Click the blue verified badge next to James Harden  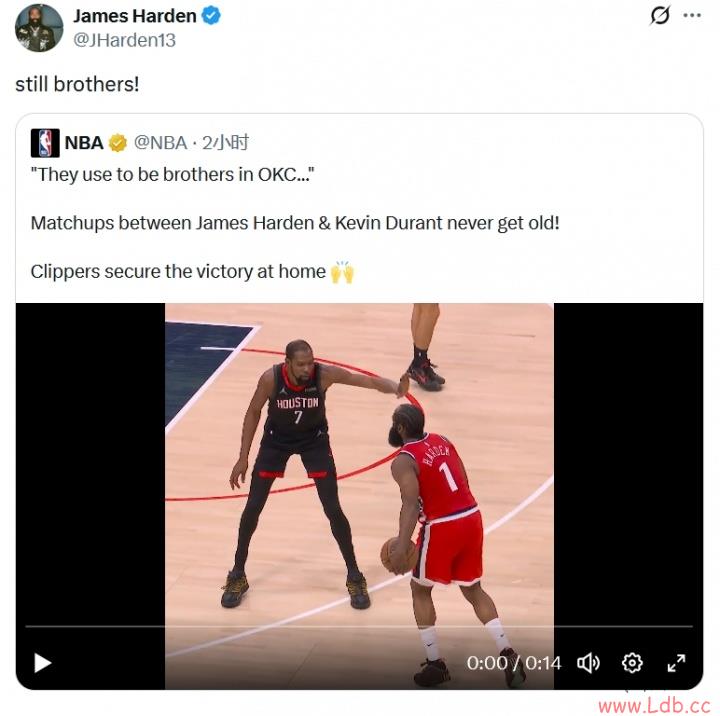click(x=212, y=16)
